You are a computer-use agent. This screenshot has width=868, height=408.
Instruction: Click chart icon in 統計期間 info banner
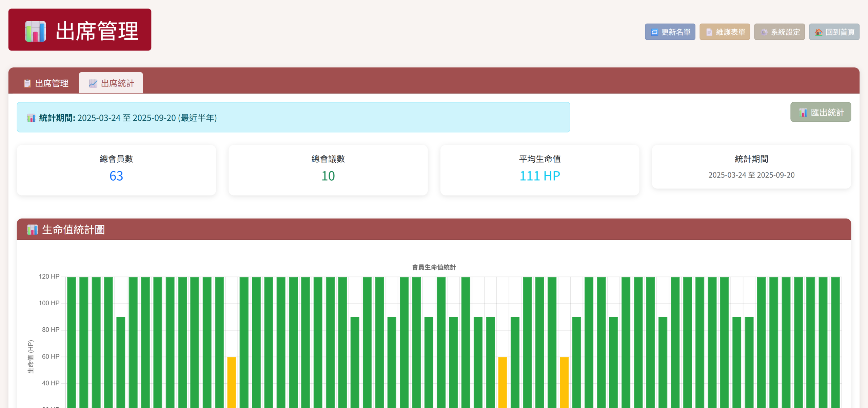pos(31,118)
